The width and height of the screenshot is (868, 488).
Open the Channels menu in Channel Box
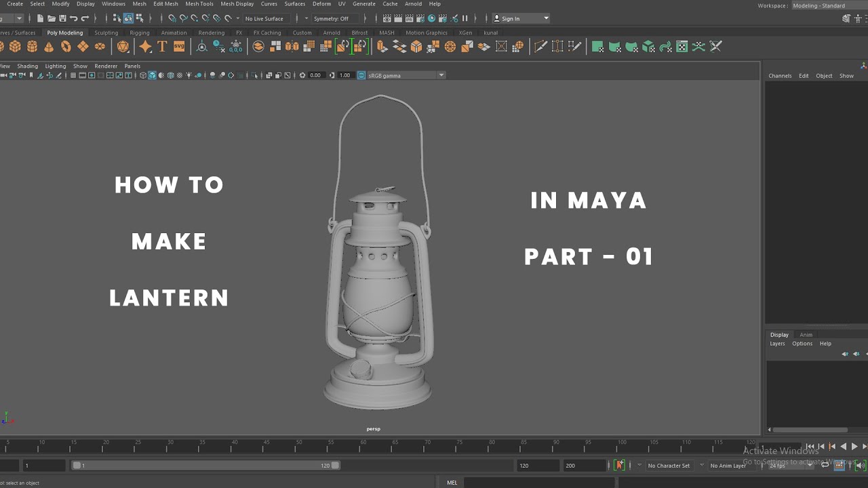pyautogui.click(x=780, y=76)
